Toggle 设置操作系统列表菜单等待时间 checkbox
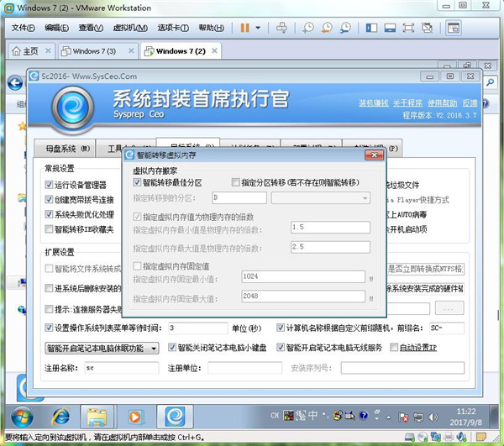 pyautogui.click(x=49, y=328)
